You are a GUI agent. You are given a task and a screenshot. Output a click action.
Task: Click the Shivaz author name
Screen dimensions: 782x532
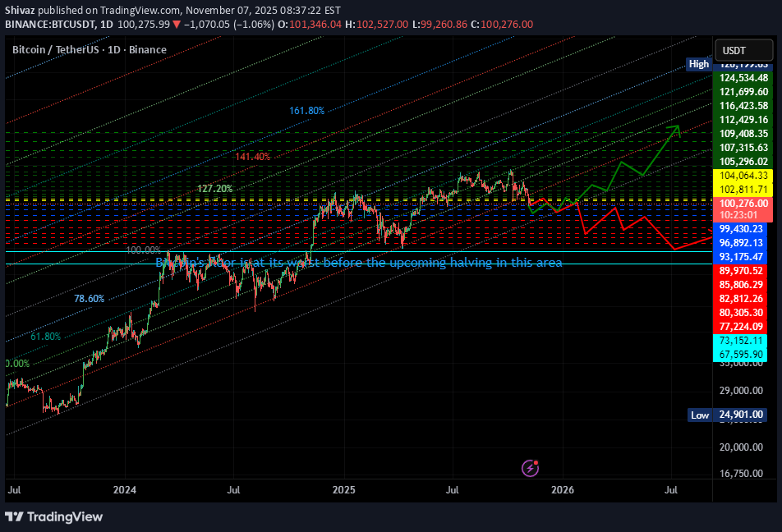(x=21, y=10)
